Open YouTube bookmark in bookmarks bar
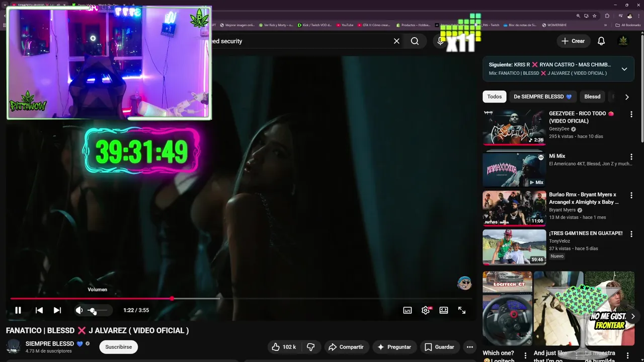Viewport: 644px width, 362px height. click(x=345, y=25)
